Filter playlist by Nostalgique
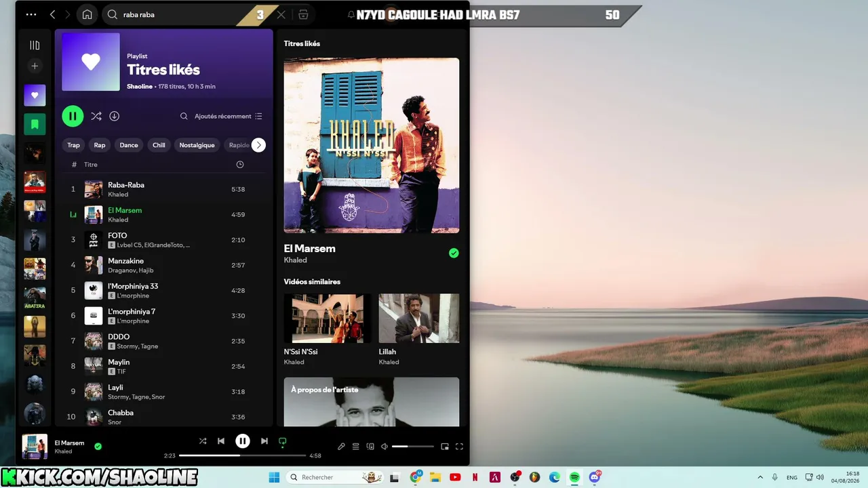868x488 pixels. click(197, 145)
